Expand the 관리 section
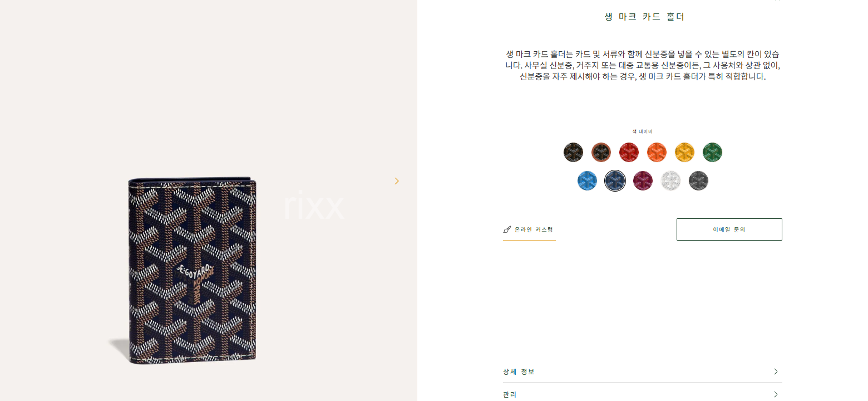This screenshot has width=868, height=401. click(643, 394)
